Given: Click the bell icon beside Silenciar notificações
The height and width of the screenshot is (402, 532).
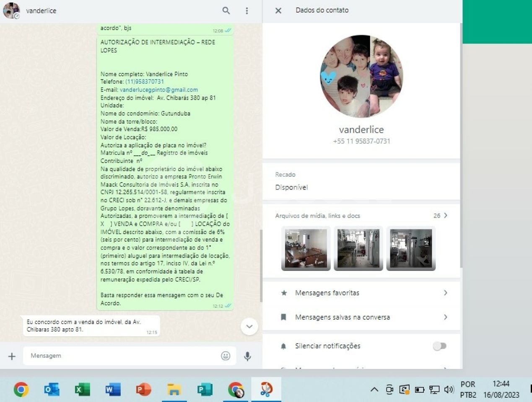Looking at the screenshot, I should [x=283, y=346].
